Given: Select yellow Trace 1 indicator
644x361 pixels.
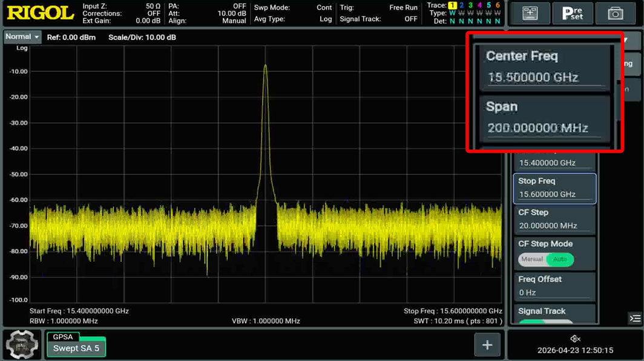Looking at the screenshot, I should pos(452,5).
